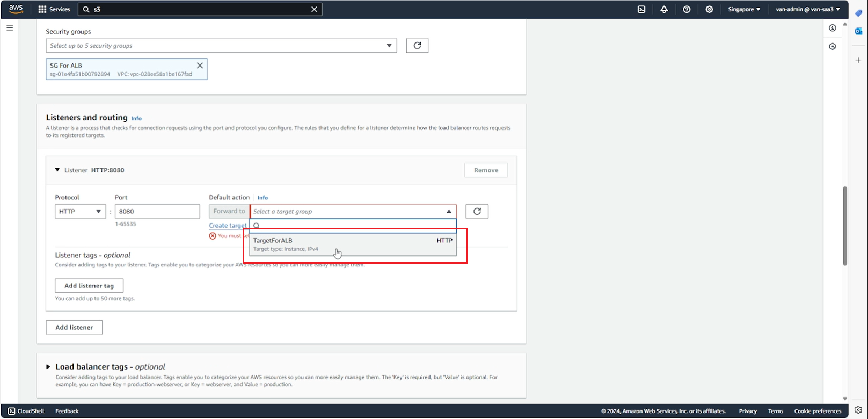Image resolution: width=868 pixels, height=419 pixels.
Task: Click the Feedback footer link
Action: point(67,411)
